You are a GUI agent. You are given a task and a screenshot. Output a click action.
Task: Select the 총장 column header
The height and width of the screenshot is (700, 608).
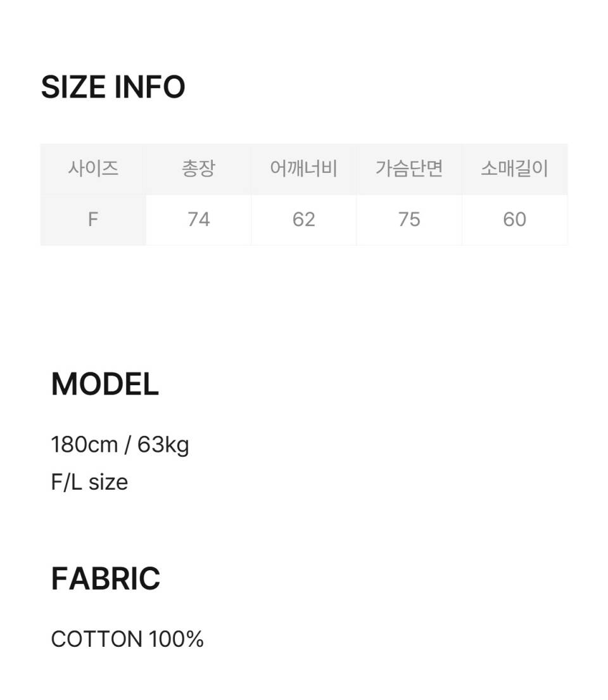click(x=199, y=169)
